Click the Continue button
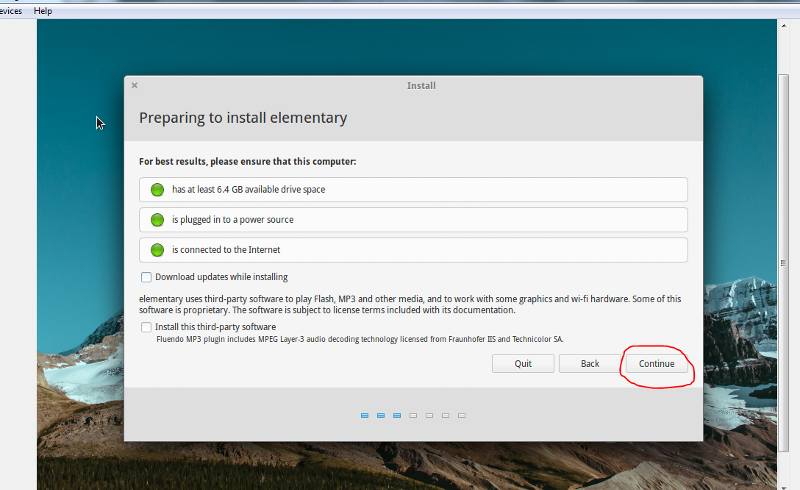 tap(656, 363)
